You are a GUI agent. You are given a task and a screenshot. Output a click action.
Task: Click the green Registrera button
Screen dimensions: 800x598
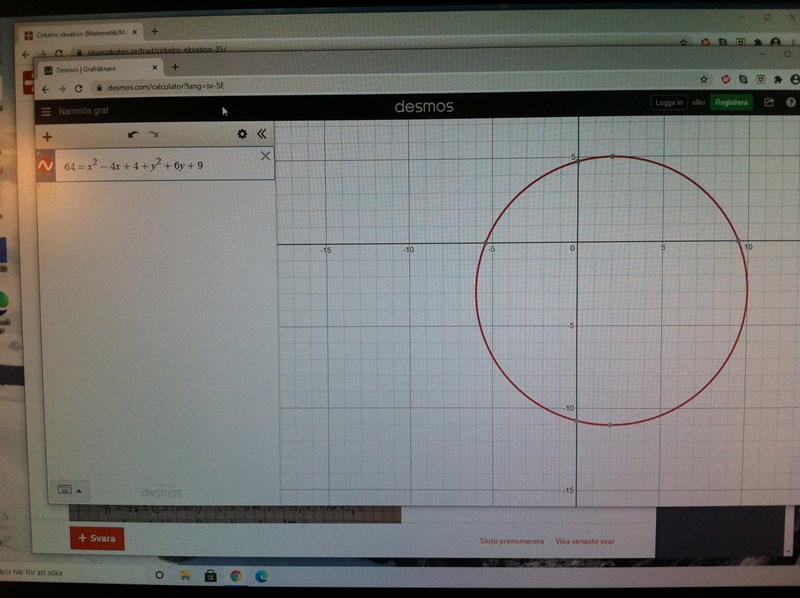tap(731, 102)
